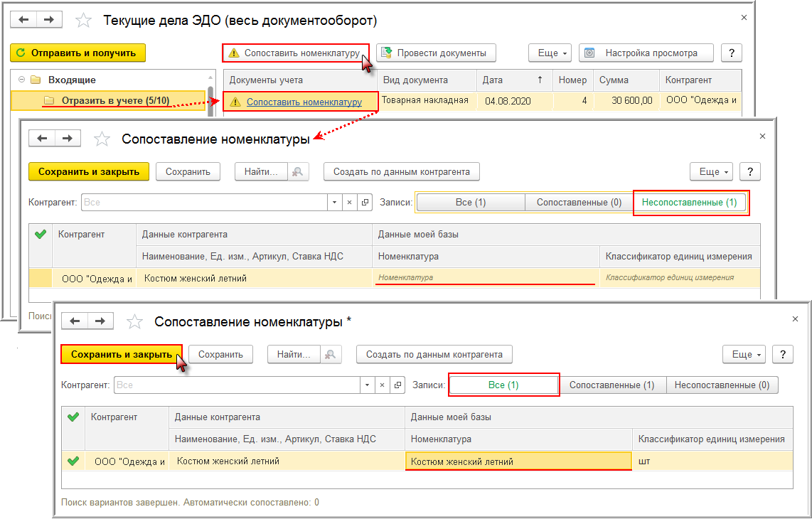Click Провести документы button
The height and width of the screenshot is (519, 812).
436,53
